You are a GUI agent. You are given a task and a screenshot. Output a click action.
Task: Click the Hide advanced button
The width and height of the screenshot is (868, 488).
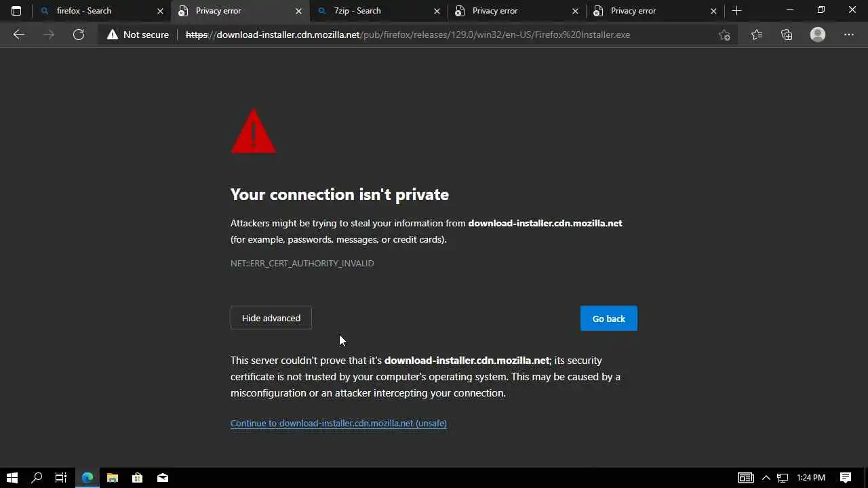[x=271, y=318]
